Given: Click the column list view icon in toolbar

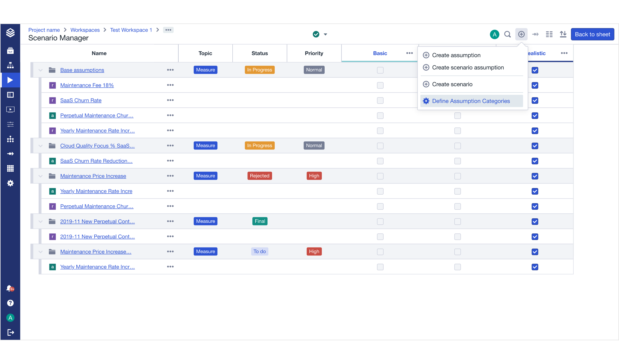Looking at the screenshot, I should point(549,34).
